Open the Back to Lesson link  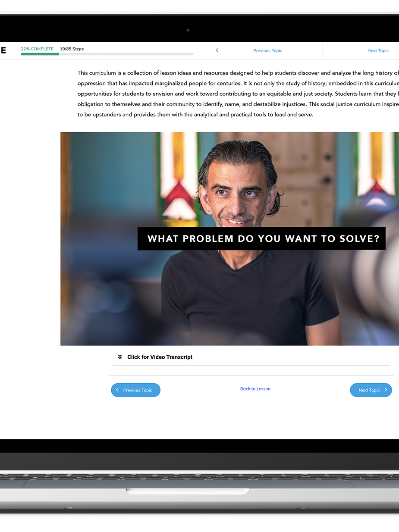(255, 389)
